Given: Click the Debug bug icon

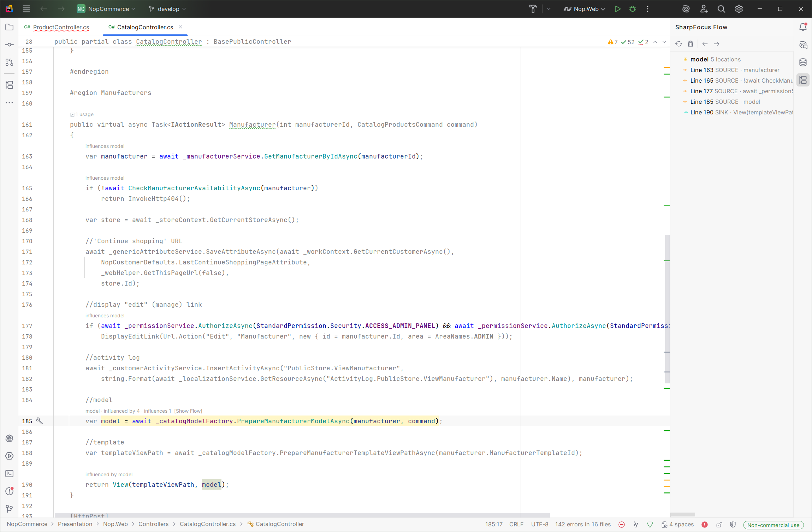Looking at the screenshot, I should [x=632, y=9].
